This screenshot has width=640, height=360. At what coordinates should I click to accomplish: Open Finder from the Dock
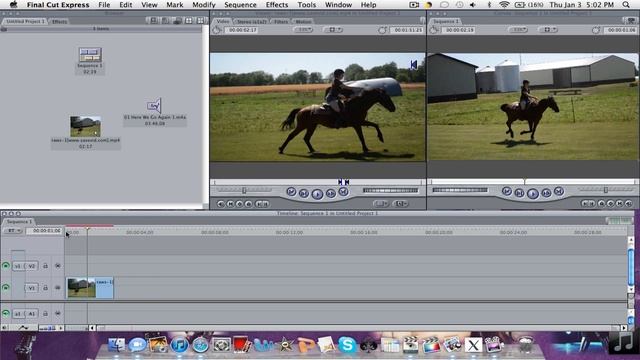(116, 345)
